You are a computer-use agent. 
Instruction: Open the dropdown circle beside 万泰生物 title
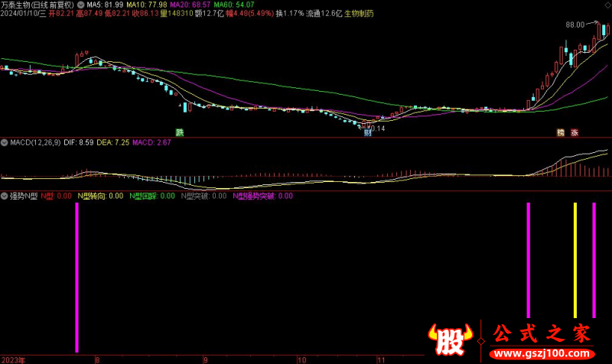click(x=80, y=5)
